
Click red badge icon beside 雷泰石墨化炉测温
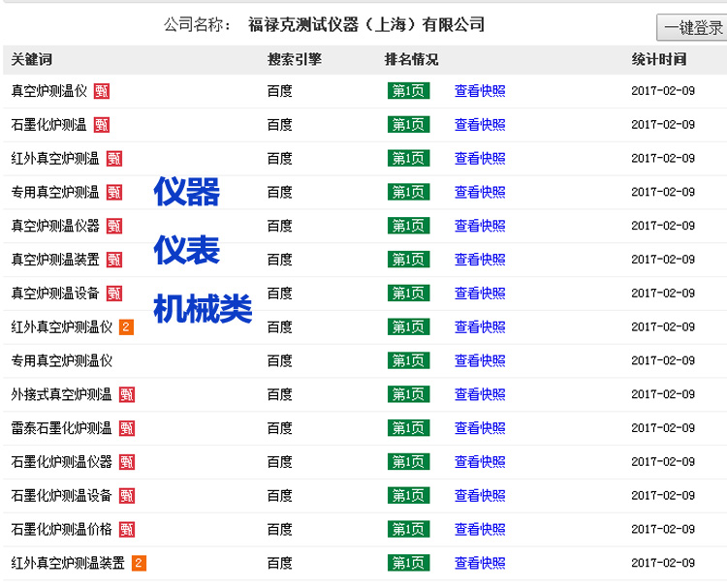127,428
